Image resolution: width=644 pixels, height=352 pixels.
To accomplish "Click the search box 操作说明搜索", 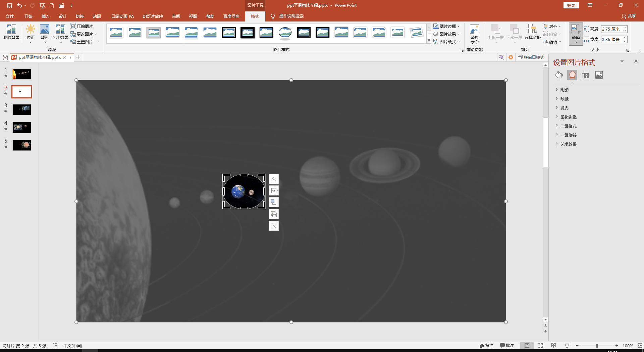I will [x=291, y=16].
